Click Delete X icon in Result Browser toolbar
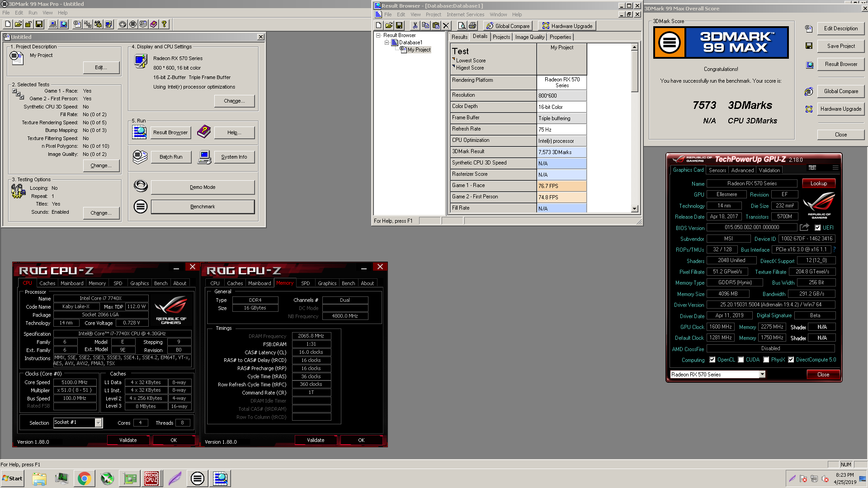This screenshot has width=868, height=488. click(x=446, y=26)
